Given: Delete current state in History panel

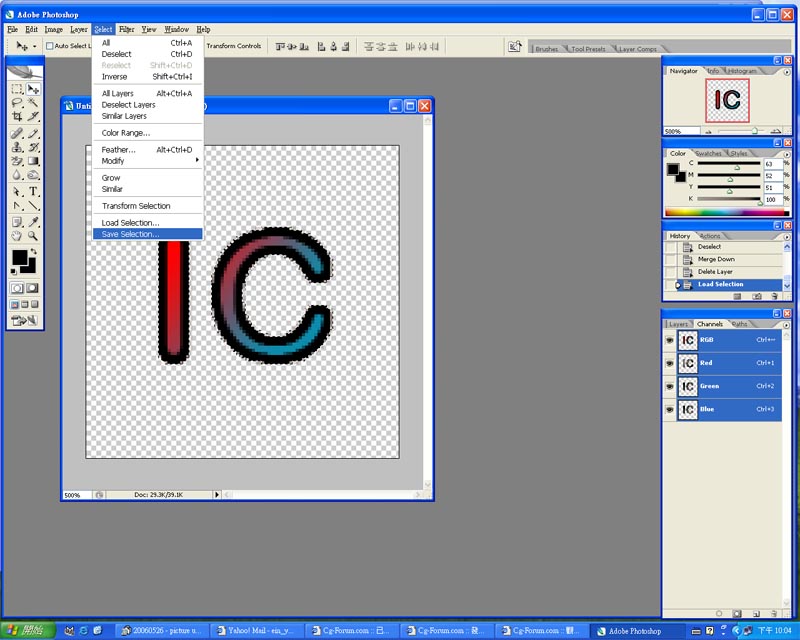Looking at the screenshot, I should pyautogui.click(x=774, y=296).
